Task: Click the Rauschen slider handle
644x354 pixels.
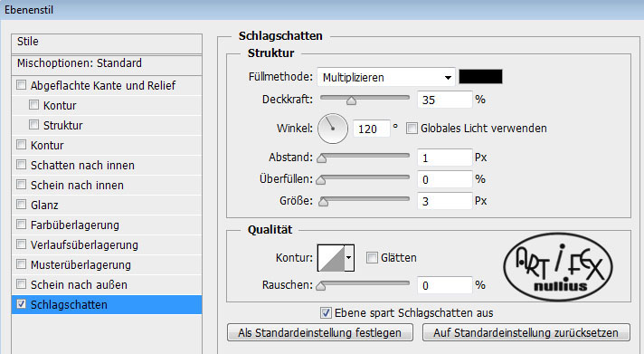Action: 321,286
